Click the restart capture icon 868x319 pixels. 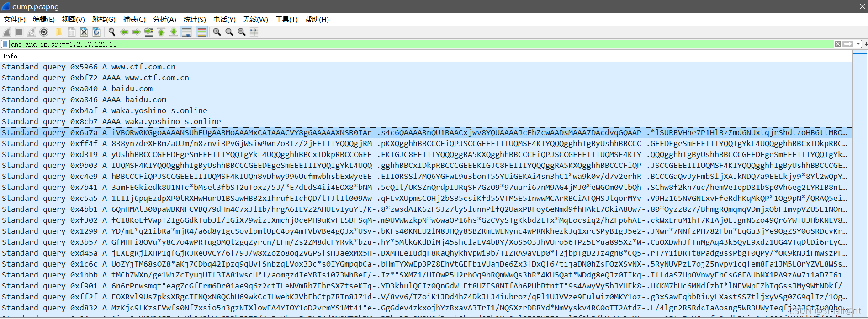[x=32, y=32]
